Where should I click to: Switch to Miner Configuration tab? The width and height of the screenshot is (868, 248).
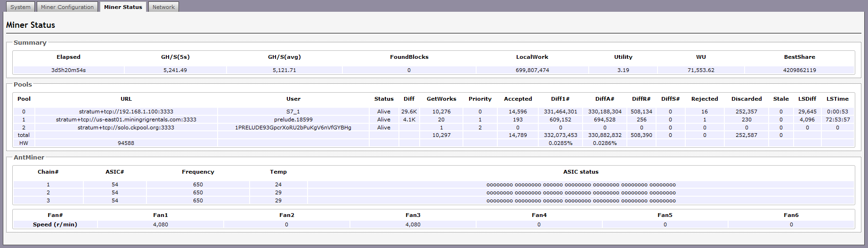(x=67, y=7)
